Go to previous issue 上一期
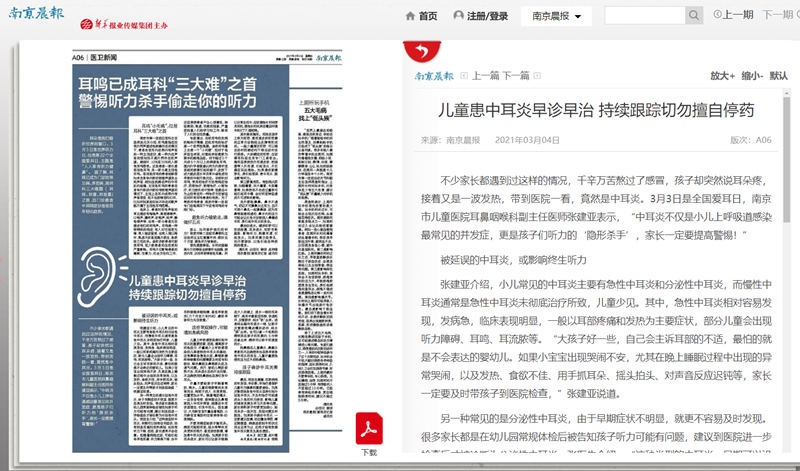Viewport: 800px width, 471px height. (738, 15)
